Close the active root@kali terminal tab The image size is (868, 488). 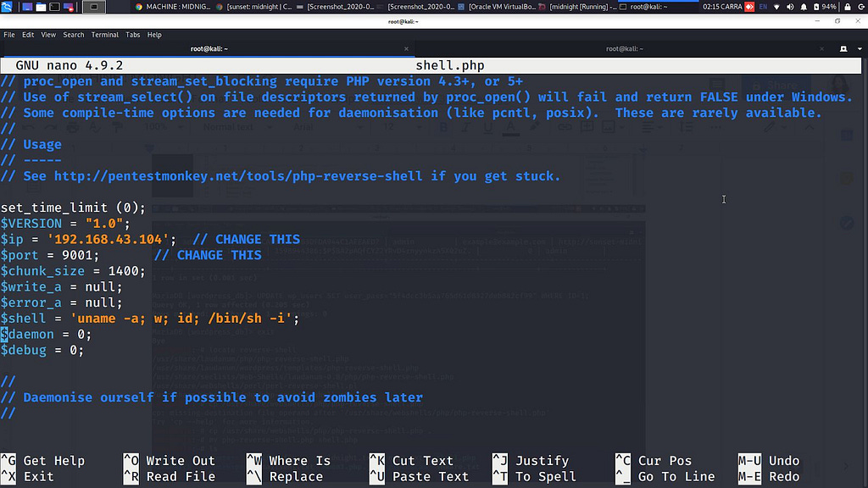pos(406,48)
